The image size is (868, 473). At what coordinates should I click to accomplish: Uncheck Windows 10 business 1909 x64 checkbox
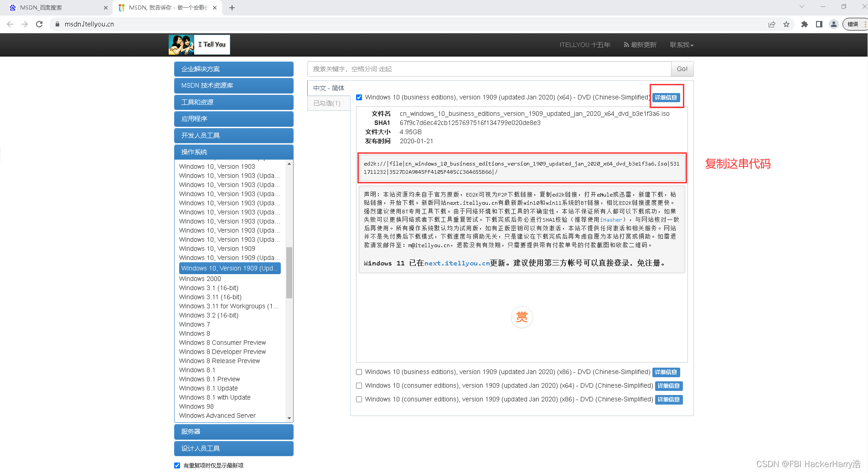point(359,97)
